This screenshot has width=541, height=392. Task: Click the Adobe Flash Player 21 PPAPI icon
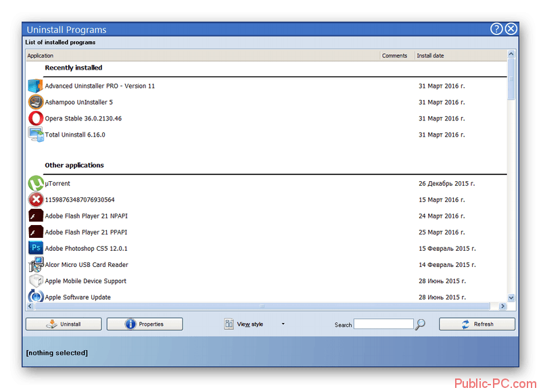(x=36, y=232)
